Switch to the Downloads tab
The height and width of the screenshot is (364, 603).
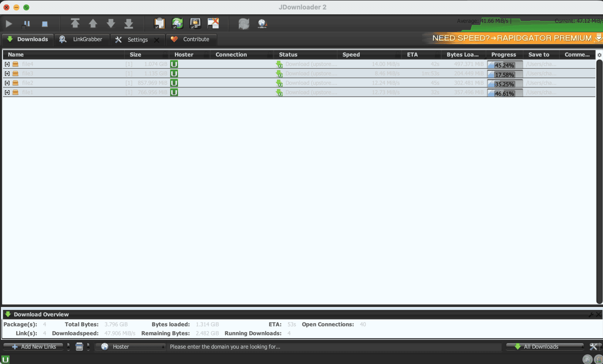point(28,39)
